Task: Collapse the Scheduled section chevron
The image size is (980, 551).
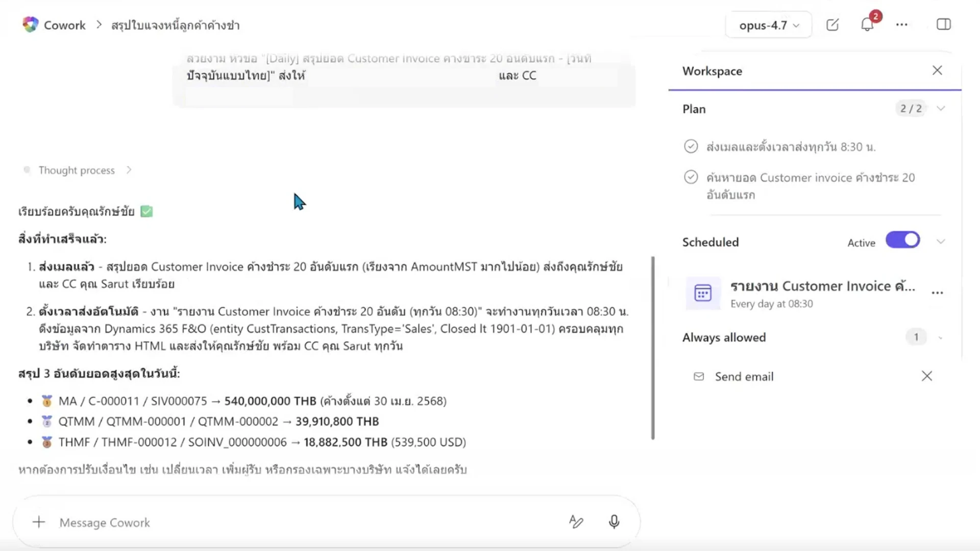Action: click(941, 241)
